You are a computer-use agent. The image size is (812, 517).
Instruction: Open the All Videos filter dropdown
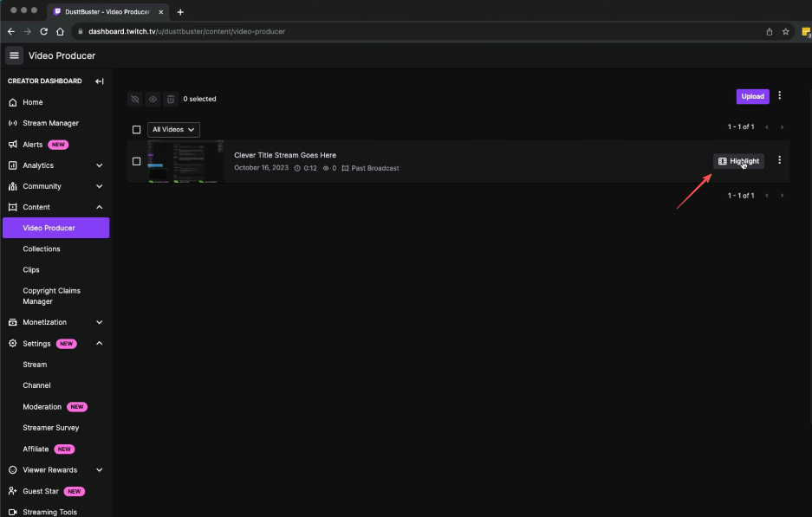[x=173, y=128]
